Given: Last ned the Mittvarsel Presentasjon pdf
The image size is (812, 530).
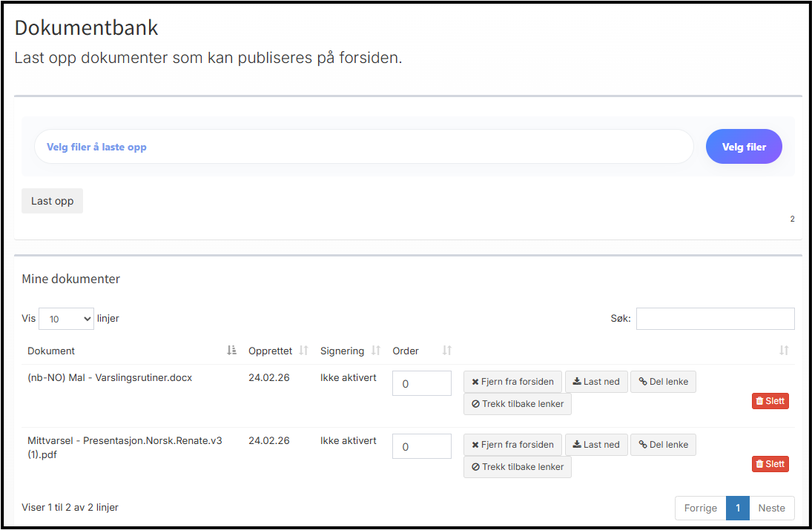Looking at the screenshot, I should point(596,445).
